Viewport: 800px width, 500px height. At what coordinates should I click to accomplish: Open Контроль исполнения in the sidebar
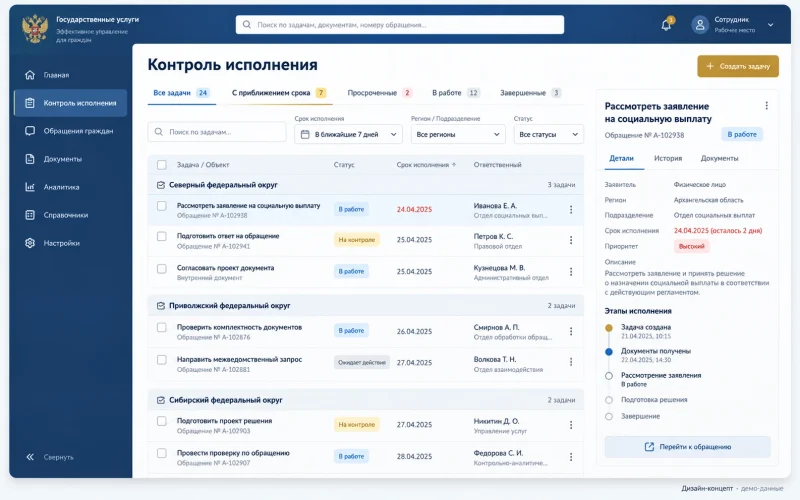(70, 103)
